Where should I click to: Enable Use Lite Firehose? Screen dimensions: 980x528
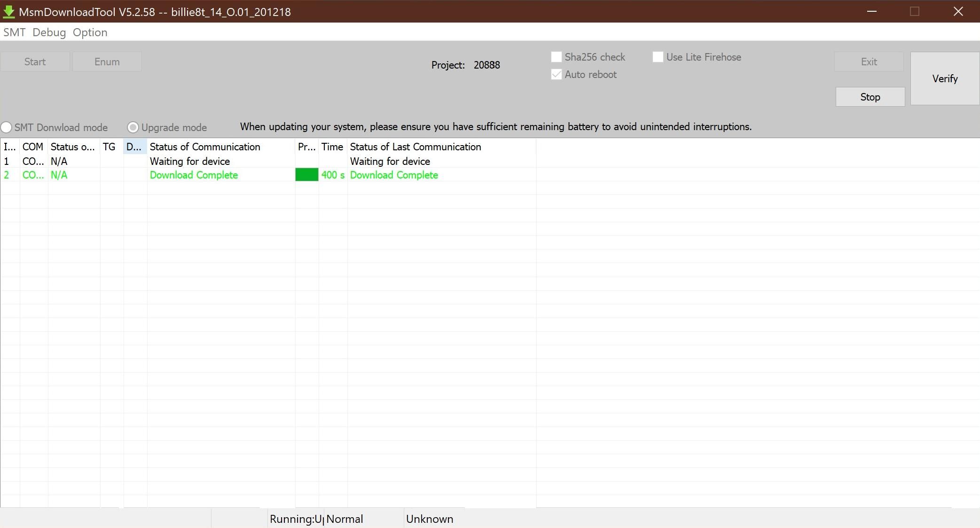pos(657,56)
